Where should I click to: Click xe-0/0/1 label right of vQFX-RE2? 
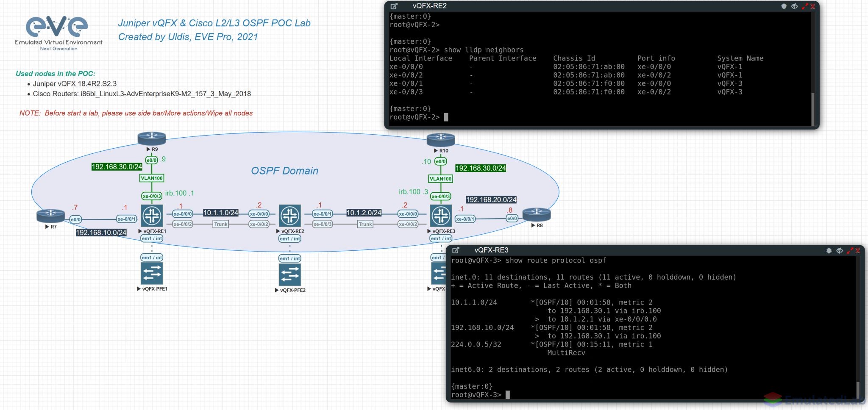click(x=323, y=214)
